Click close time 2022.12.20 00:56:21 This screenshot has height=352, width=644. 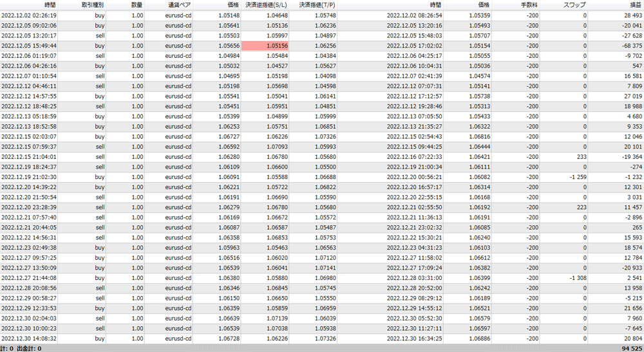414,177
